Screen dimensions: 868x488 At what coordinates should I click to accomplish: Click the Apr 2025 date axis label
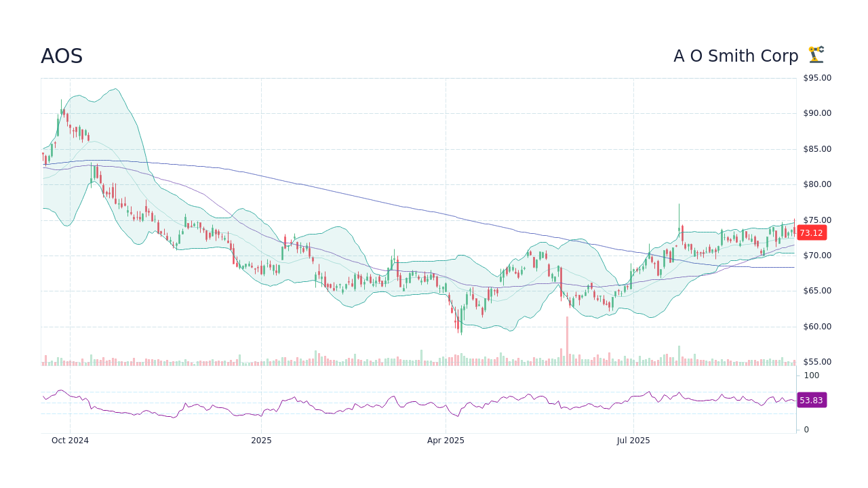tap(447, 440)
